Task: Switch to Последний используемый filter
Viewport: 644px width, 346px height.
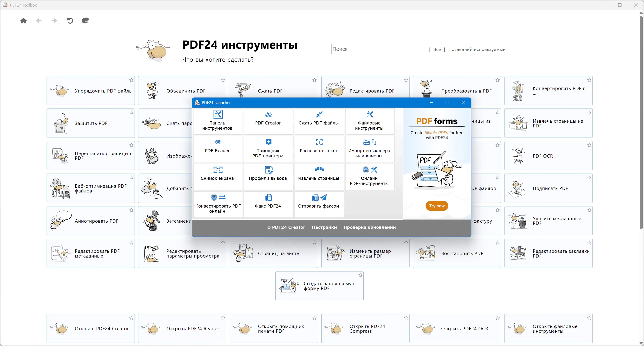Action: pos(477,50)
